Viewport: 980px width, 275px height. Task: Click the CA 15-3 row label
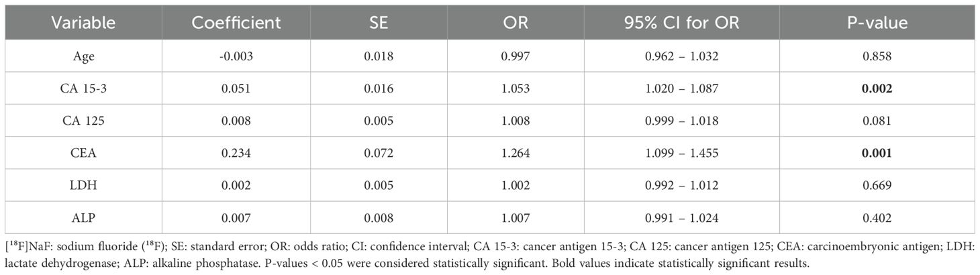(x=84, y=89)
